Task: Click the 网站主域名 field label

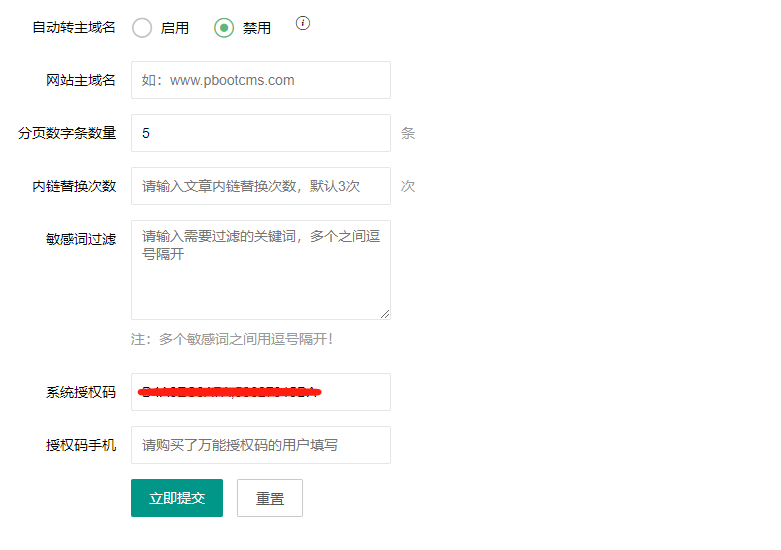Action: [x=81, y=80]
